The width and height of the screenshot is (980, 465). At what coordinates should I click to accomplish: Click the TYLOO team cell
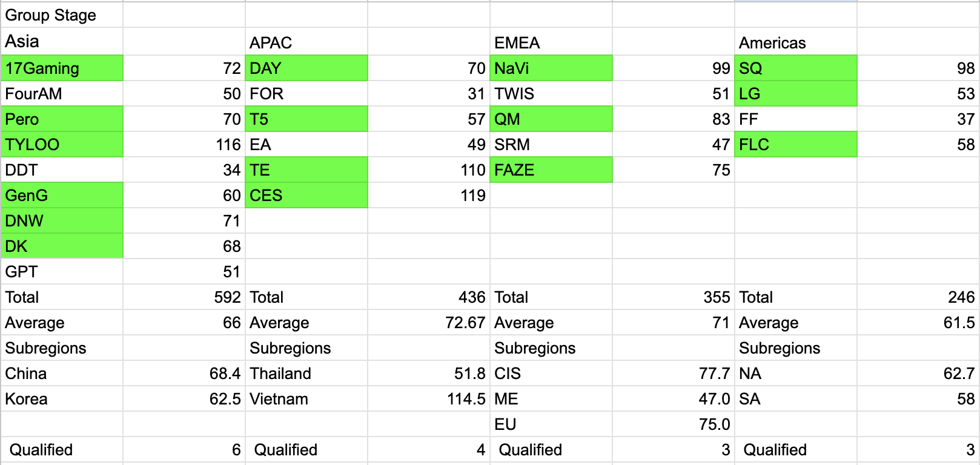(62, 145)
